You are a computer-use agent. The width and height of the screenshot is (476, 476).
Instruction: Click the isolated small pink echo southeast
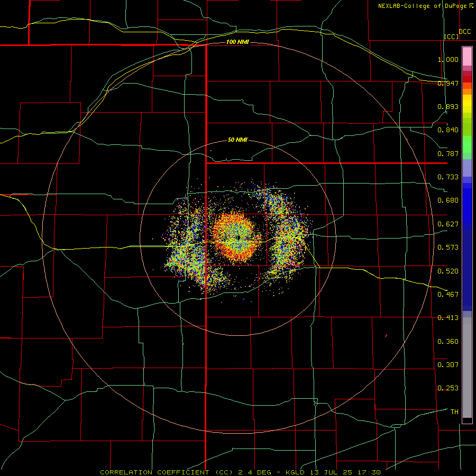[x=386, y=336]
